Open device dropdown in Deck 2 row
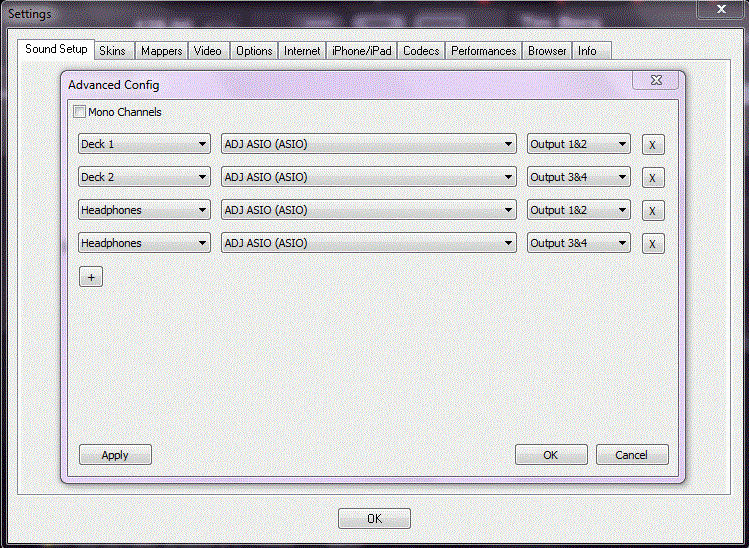The width and height of the screenshot is (749, 548). (368, 177)
